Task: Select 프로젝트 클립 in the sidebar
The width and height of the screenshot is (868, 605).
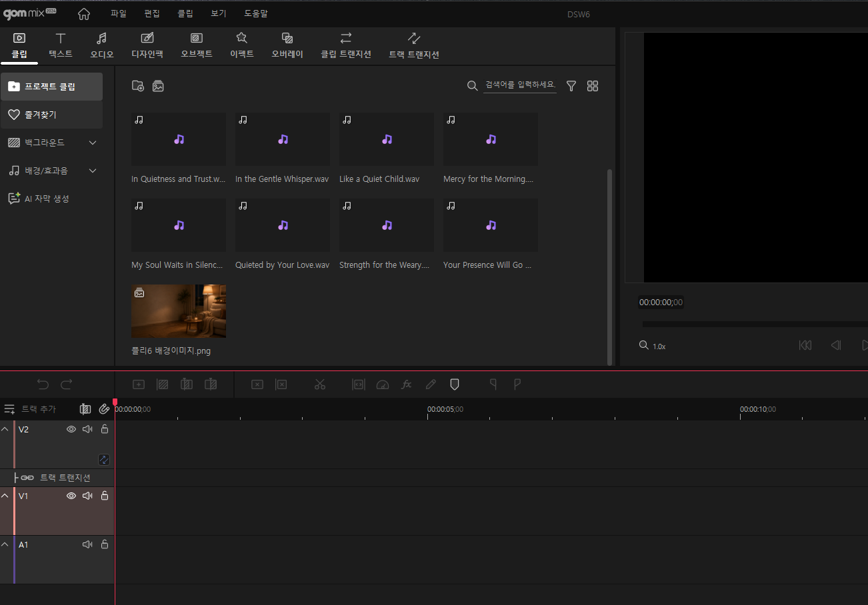Action: pos(52,87)
